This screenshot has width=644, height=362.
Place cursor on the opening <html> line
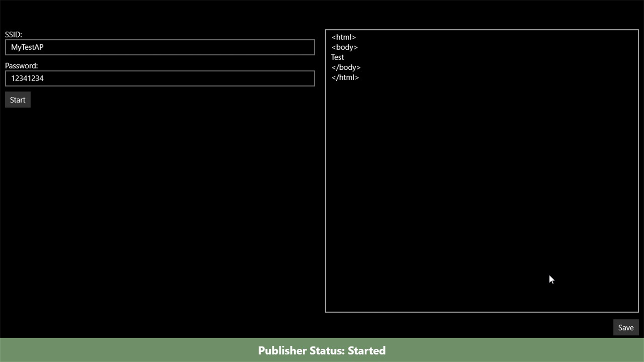click(343, 38)
